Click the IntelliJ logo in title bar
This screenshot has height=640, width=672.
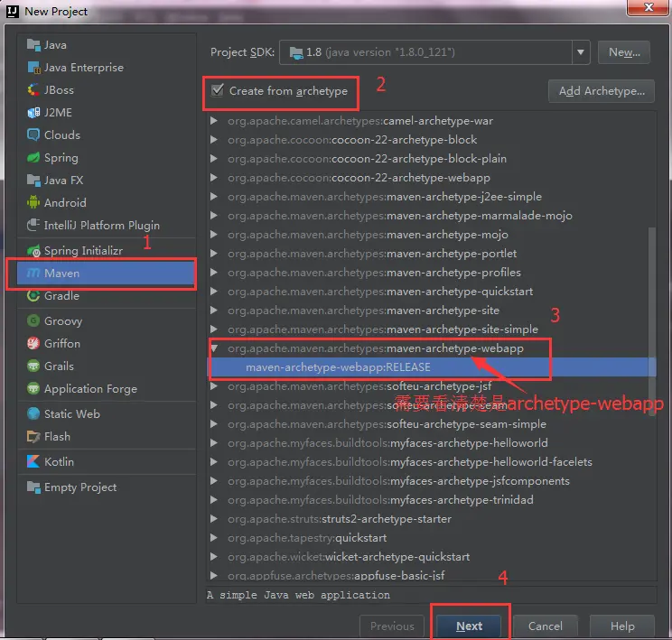[x=13, y=11]
